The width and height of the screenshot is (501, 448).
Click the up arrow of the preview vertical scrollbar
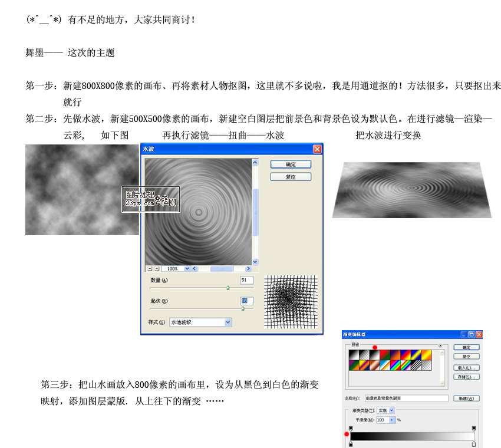[255, 162]
